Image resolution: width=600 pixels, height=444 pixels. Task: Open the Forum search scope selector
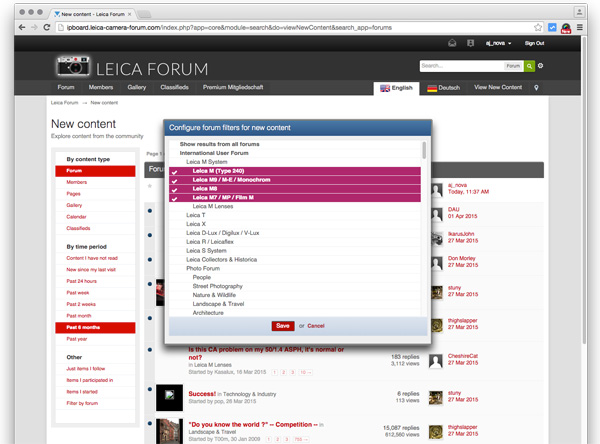512,66
